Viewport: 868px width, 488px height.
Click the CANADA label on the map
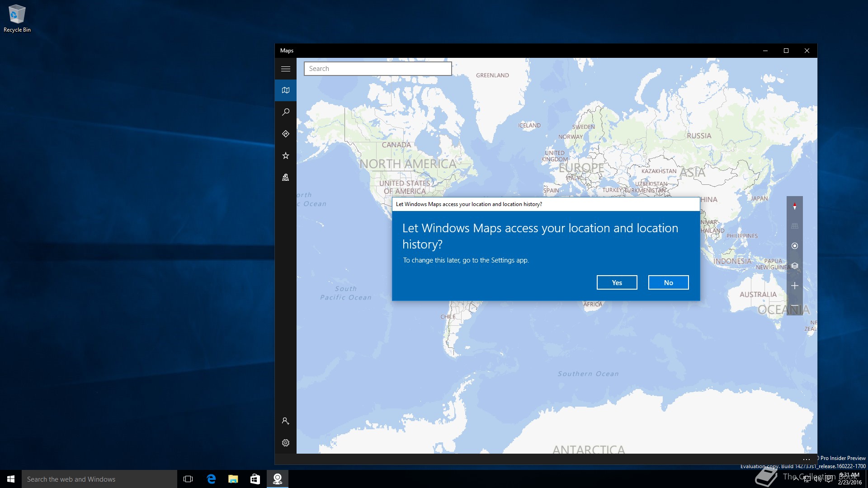[396, 145]
